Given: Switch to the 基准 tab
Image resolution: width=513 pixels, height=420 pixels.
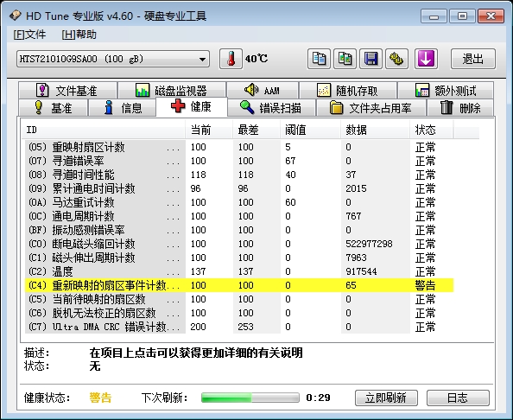Looking at the screenshot, I should 53,108.
